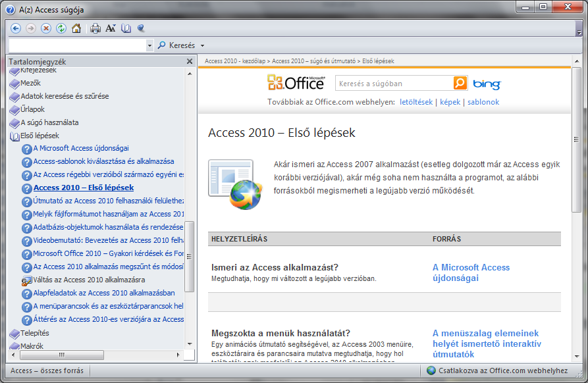This screenshot has width=588, height=383.
Task: Print the current help topic
Action: pos(95,28)
